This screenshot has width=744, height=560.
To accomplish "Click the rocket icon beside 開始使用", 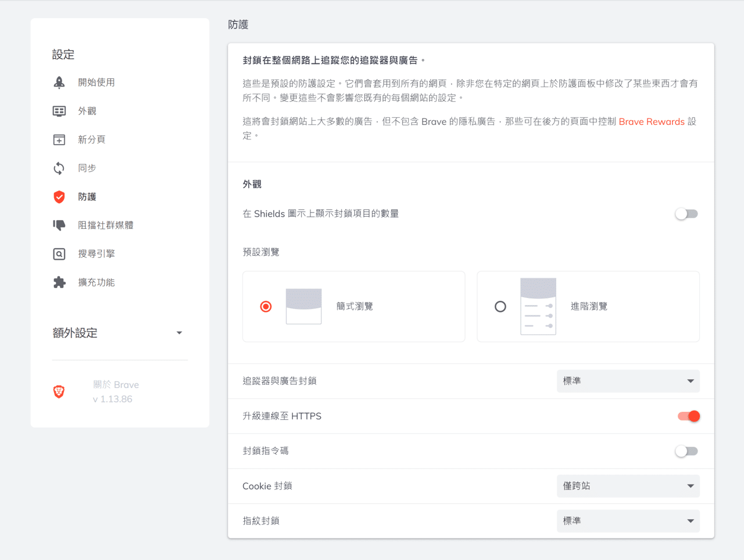I will (x=59, y=82).
